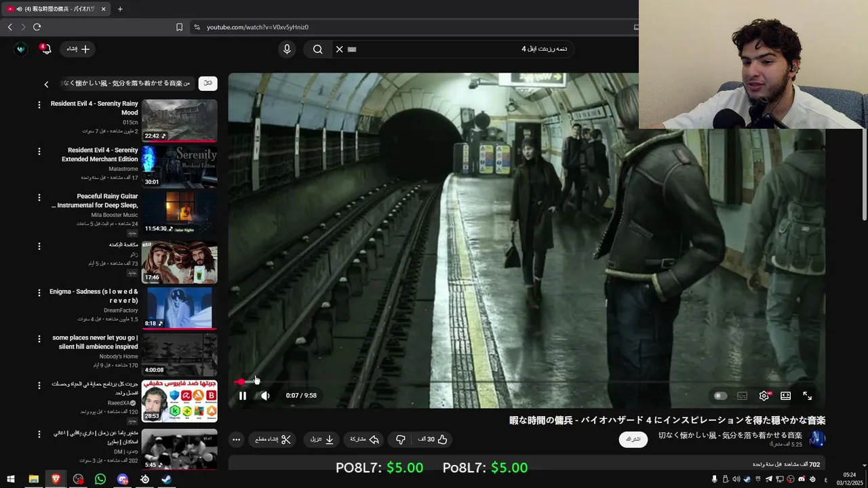
Task: Open the account avatar menu
Action: click(x=21, y=49)
